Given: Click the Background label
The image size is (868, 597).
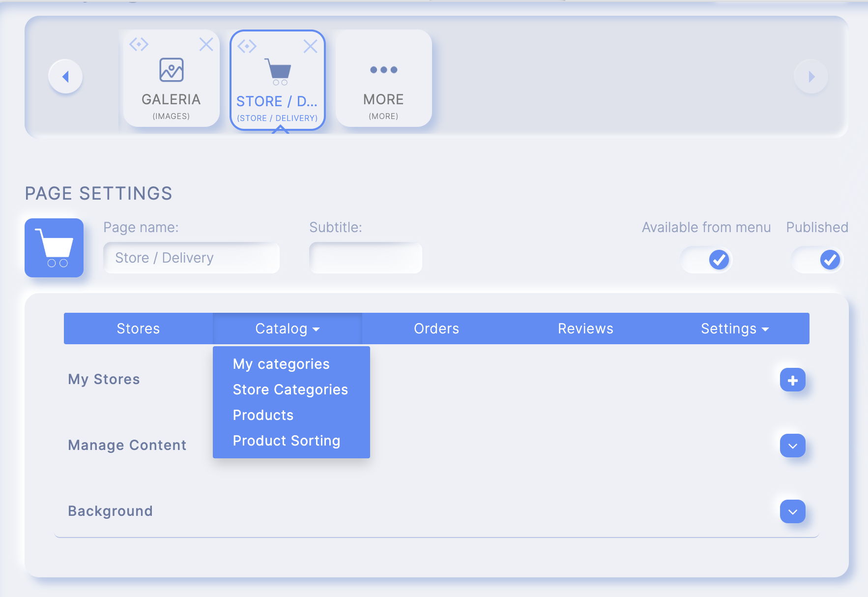Looking at the screenshot, I should (x=110, y=511).
